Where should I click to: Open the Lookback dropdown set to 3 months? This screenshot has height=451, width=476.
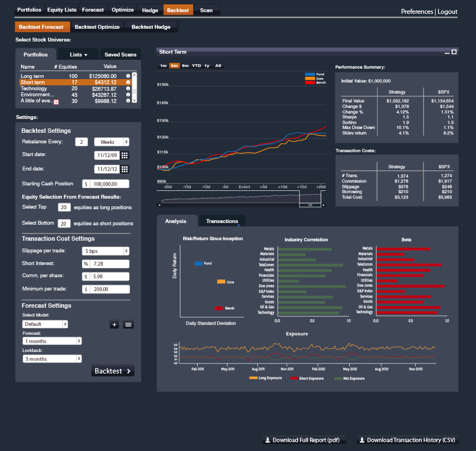[52, 359]
